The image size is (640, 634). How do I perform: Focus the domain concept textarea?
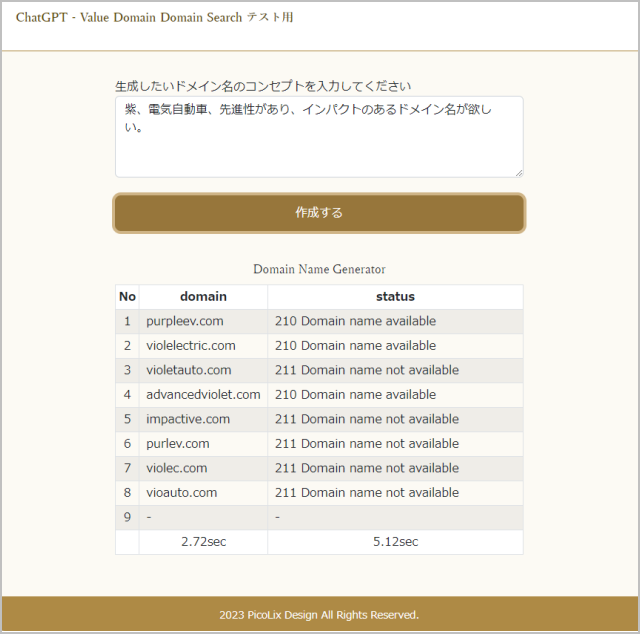319,137
